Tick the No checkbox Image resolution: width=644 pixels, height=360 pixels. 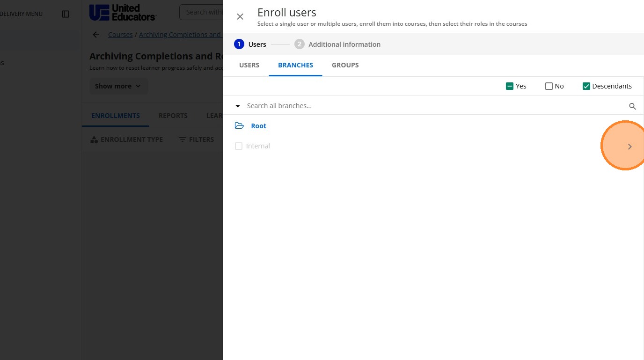tap(549, 86)
